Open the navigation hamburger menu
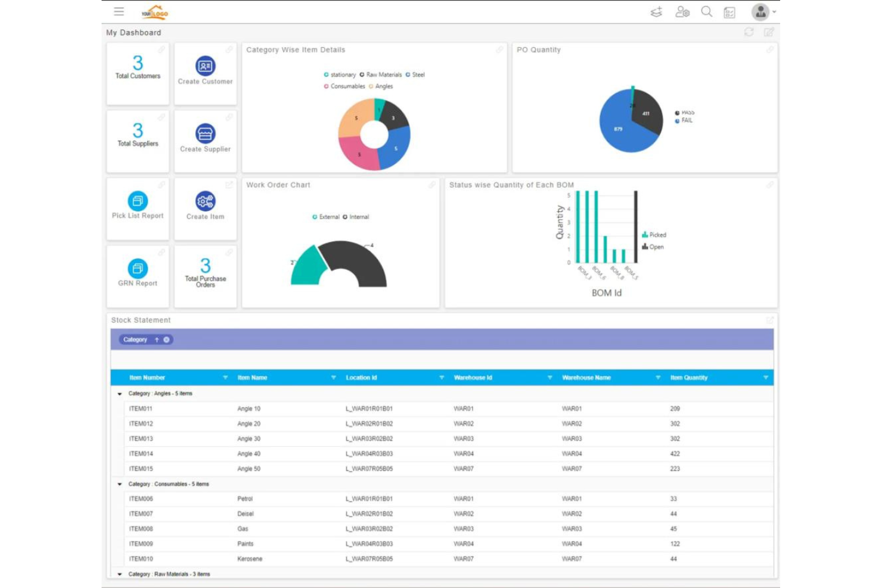This screenshot has height=588, width=882. coord(119,11)
